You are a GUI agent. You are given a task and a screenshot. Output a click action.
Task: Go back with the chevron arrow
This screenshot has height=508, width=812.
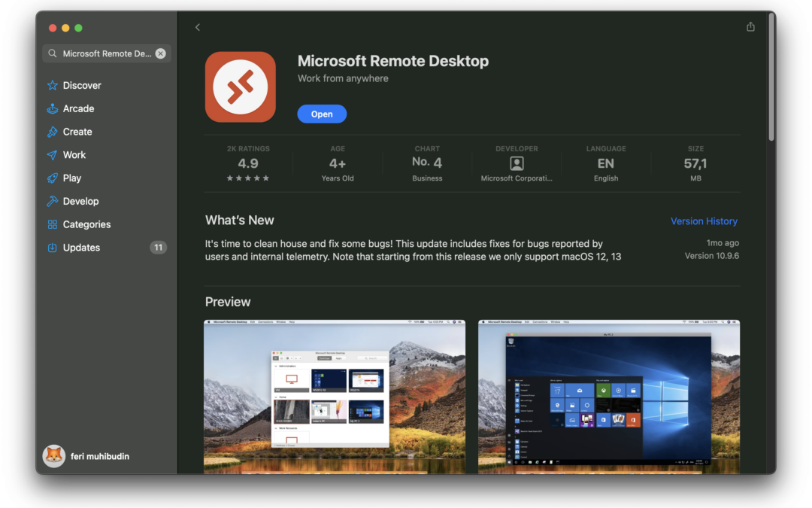coord(197,27)
